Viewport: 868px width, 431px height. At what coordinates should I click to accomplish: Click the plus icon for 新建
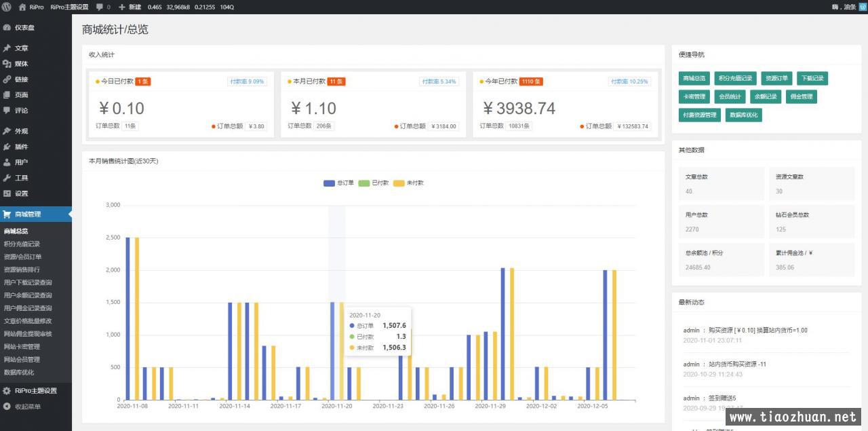pos(122,7)
